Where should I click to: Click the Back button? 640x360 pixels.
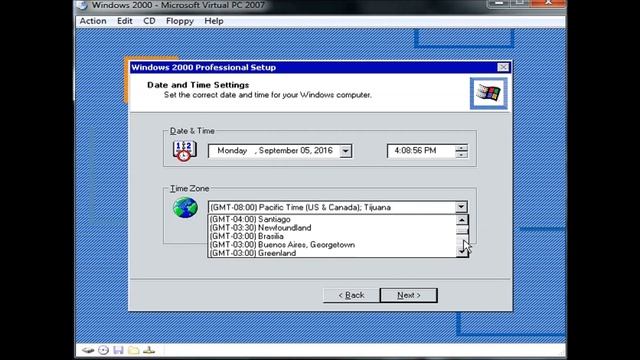[x=351, y=295]
